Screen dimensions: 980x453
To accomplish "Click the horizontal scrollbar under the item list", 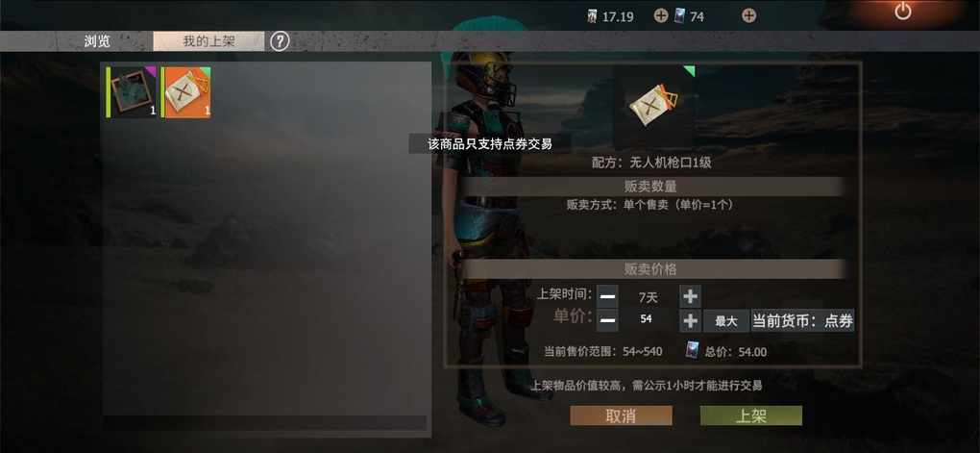I will (x=265, y=423).
